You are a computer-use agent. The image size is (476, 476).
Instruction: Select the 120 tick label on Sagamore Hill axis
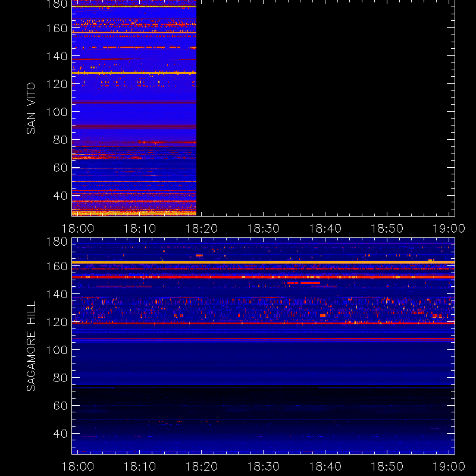click(57, 322)
